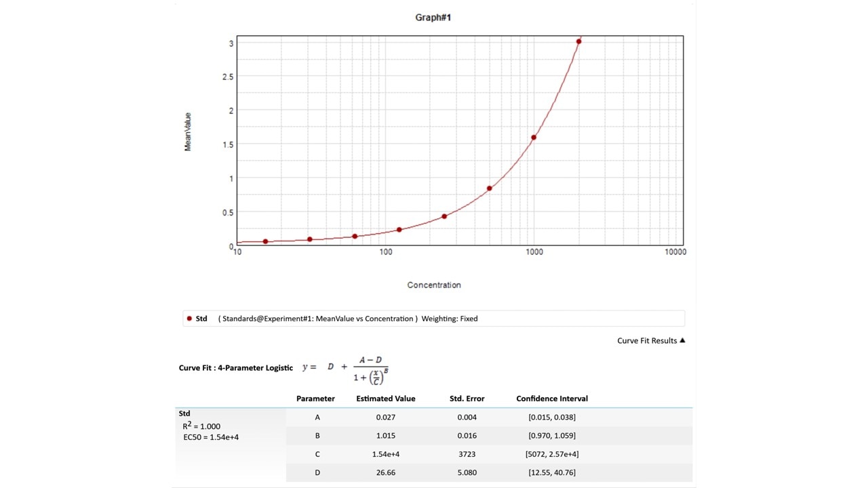The image size is (868, 488).
Task: Select the data point just above concentration 100
Action: tap(399, 230)
